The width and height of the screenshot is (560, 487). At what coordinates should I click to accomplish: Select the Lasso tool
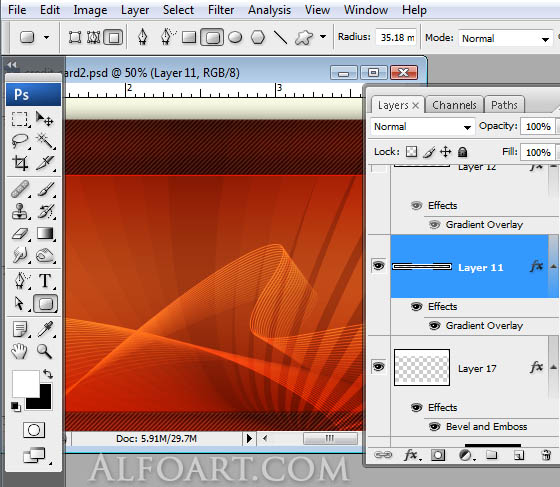point(20,141)
